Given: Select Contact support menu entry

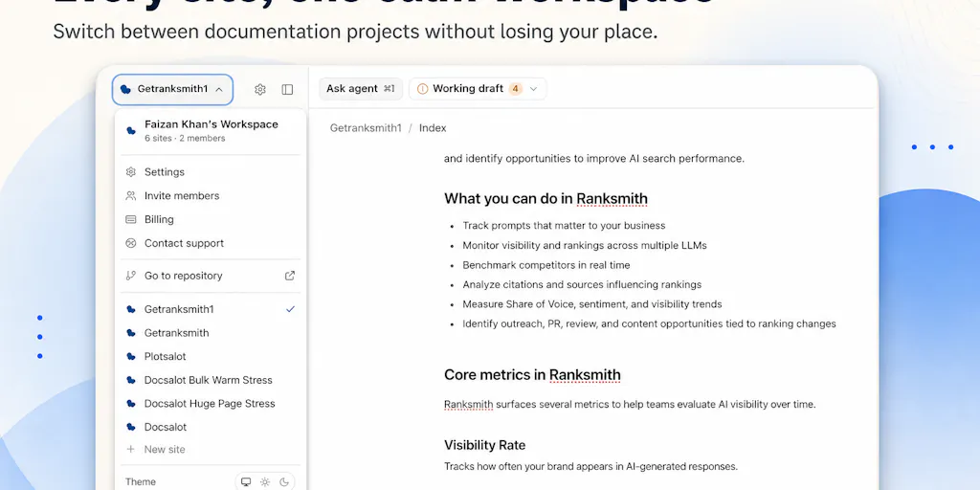Looking at the screenshot, I should pos(211,243).
